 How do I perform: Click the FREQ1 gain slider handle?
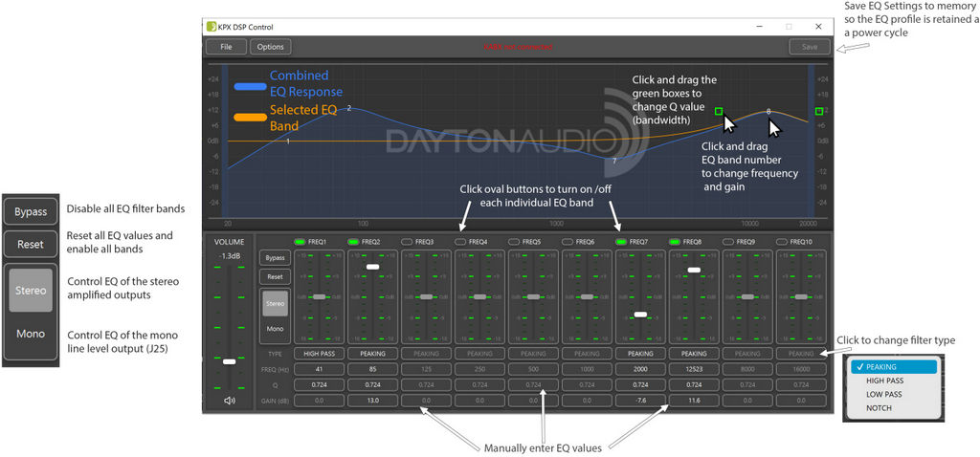pyautogui.click(x=320, y=297)
